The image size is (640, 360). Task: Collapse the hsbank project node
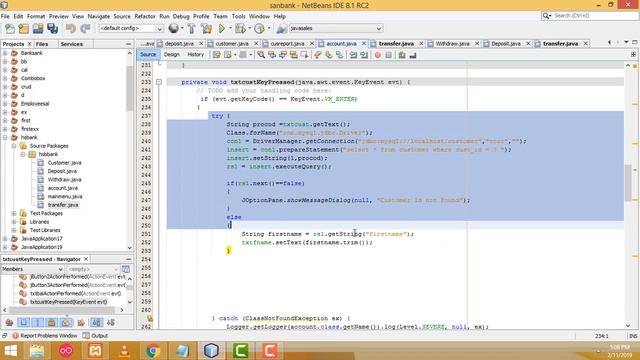click(x=5, y=138)
